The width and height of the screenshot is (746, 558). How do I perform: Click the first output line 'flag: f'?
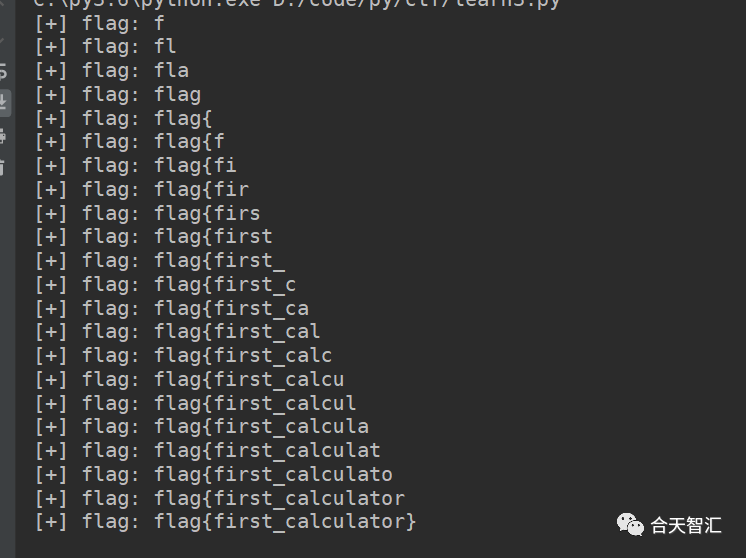click(x=100, y=23)
